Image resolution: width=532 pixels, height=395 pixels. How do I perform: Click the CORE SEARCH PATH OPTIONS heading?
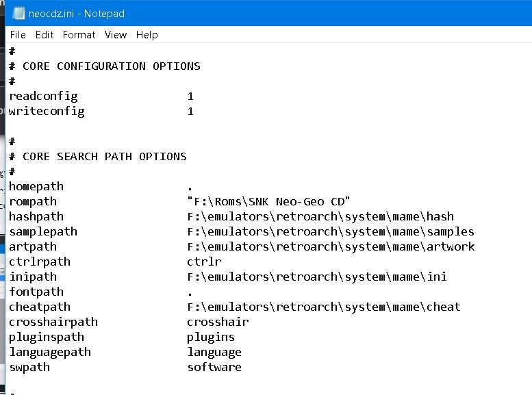[x=98, y=157]
